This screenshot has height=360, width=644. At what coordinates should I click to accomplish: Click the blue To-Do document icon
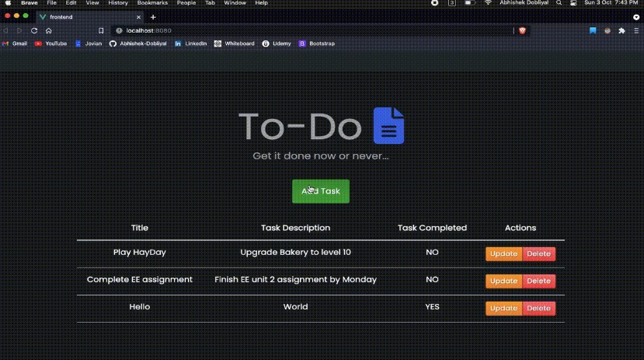[388, 126]
